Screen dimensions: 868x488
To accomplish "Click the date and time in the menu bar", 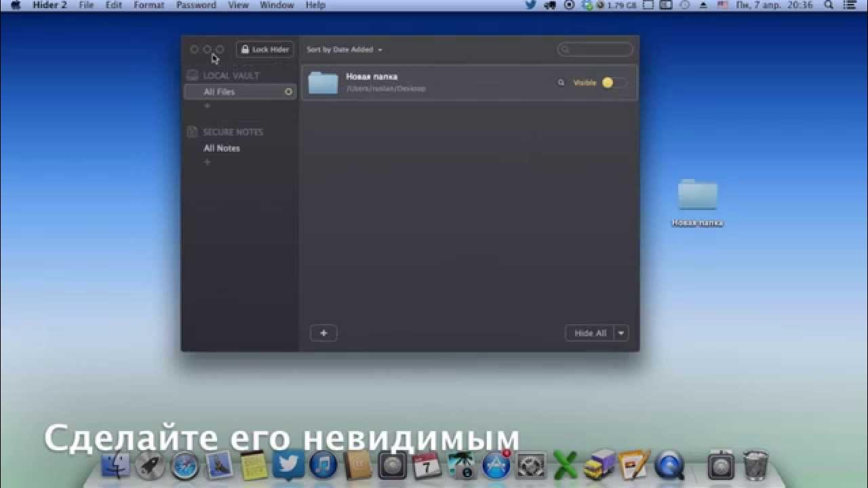I will pyautogui.click(x=774, y=5).
